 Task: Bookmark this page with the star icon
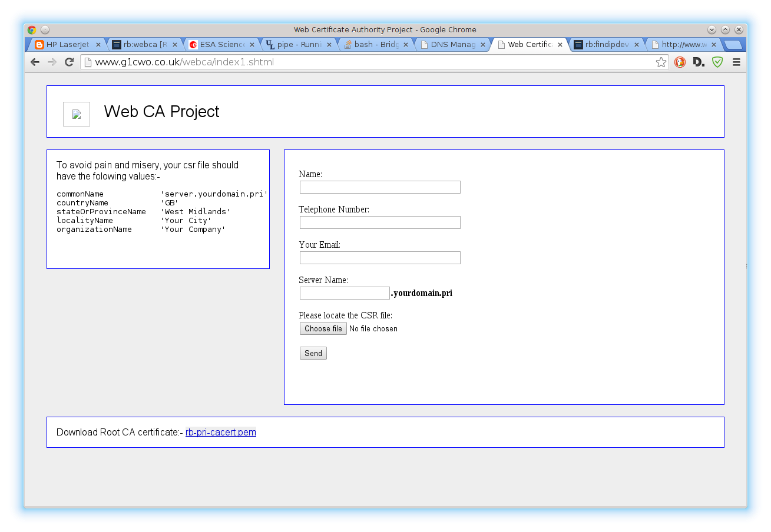pos(661,62)
